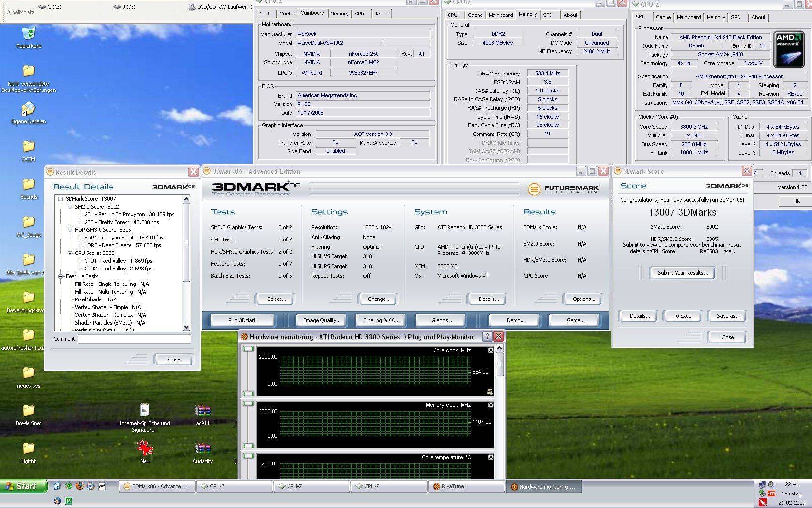Close the Core temperature graph panel
The height and width of the screenshot is (508, 812).
(x=491, y=457)
